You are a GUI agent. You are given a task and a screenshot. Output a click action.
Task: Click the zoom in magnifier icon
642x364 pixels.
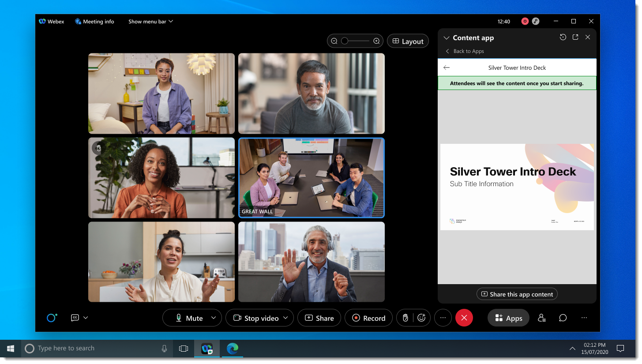point(376,41)
